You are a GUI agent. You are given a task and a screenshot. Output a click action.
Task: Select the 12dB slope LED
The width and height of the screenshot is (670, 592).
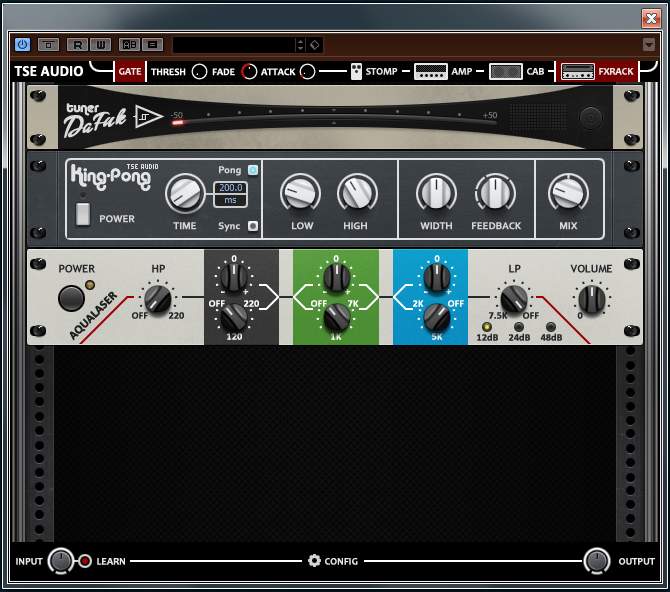coord(486,327)
